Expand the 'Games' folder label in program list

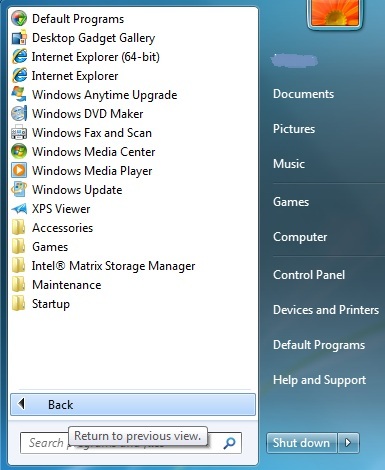[x=50, y=247]
